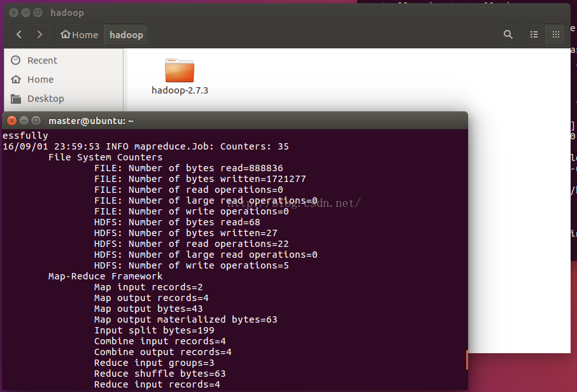577x392 pixels.
Task: Click the terminal title master@ubuntu: ~
Action: [91, 121]
